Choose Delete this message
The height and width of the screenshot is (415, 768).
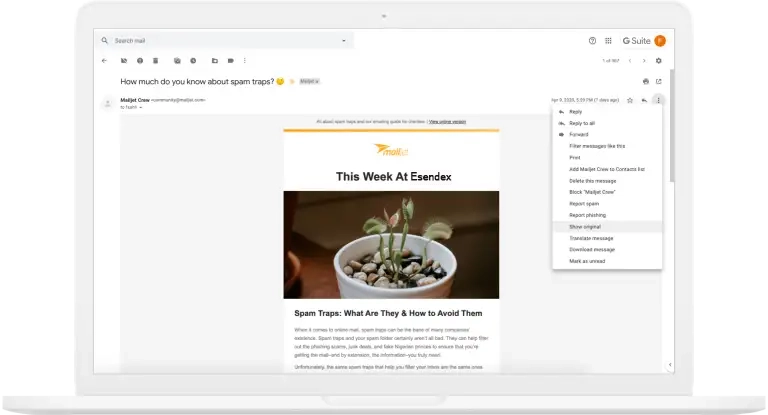(x=607, y=181)
